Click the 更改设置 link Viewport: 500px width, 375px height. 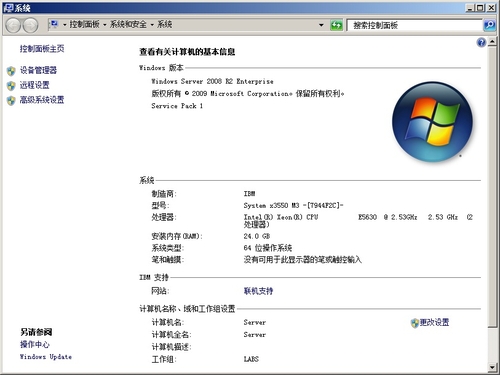(x=434, y=322)
